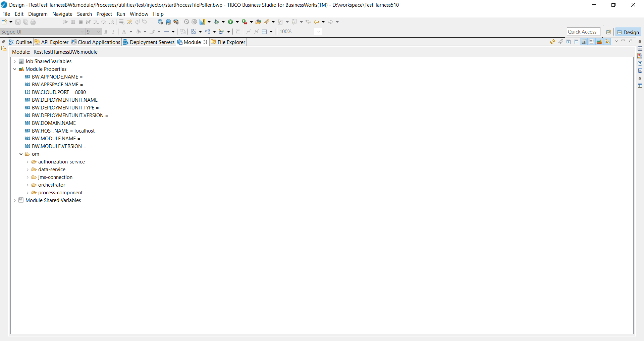Screen dimensions: 644x341
Task: Click the console monitor icon in right trim
Action: (x=640, y=71)
